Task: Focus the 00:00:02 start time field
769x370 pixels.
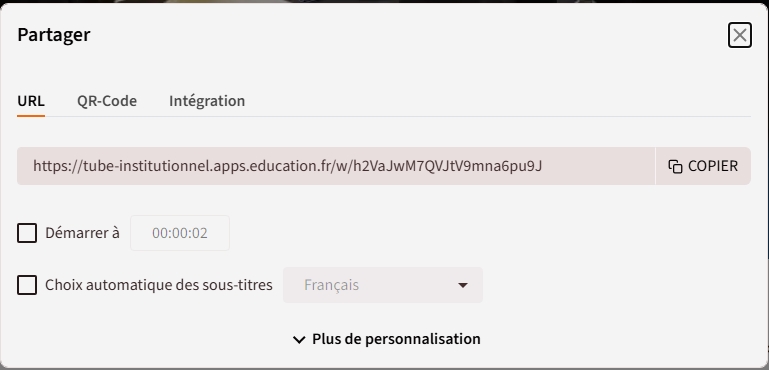Action: [x=180, y=233]
